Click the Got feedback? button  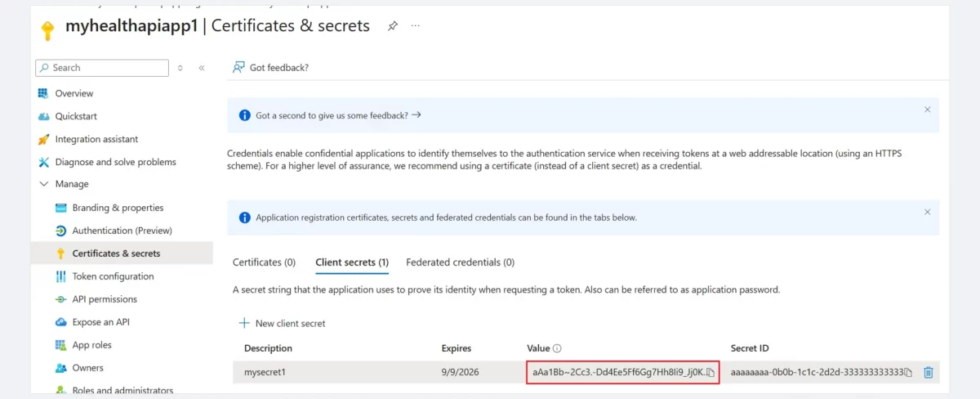[x=271, y=68]
